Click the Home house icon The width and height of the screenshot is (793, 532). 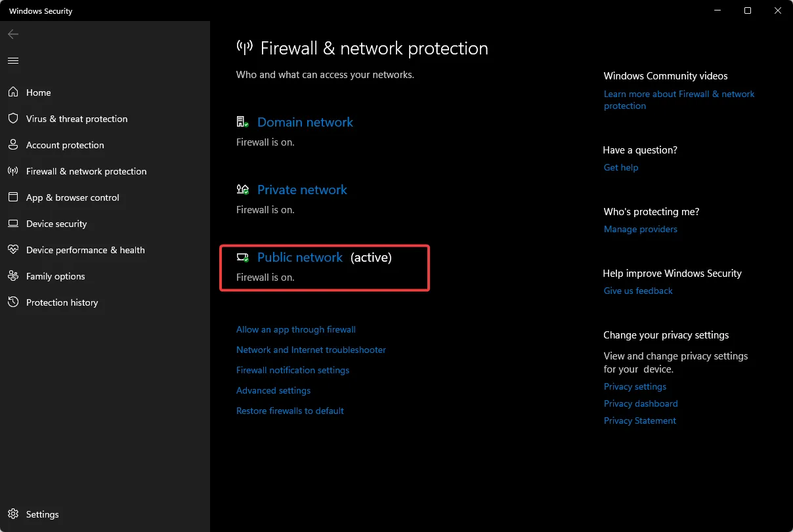13,92
